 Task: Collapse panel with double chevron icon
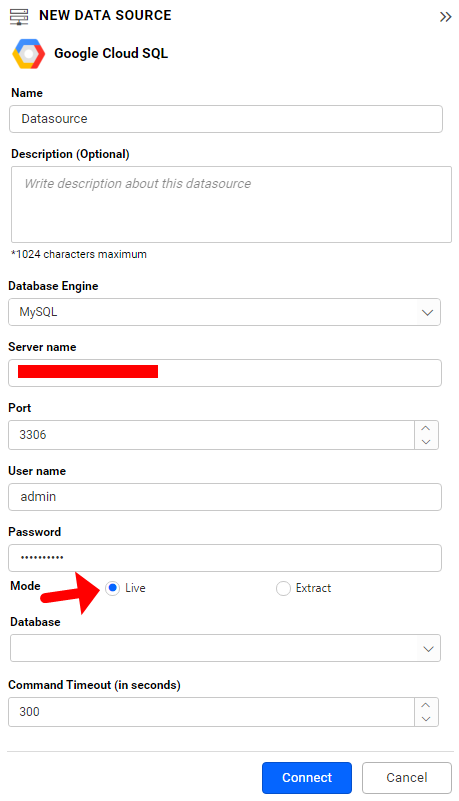(445, 17)
